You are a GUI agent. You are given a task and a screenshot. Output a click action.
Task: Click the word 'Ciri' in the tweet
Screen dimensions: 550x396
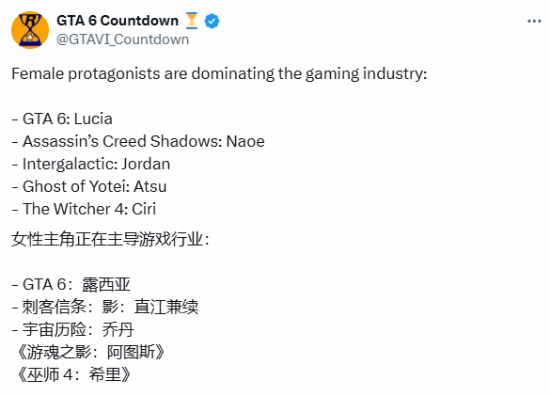click(144, 209)
